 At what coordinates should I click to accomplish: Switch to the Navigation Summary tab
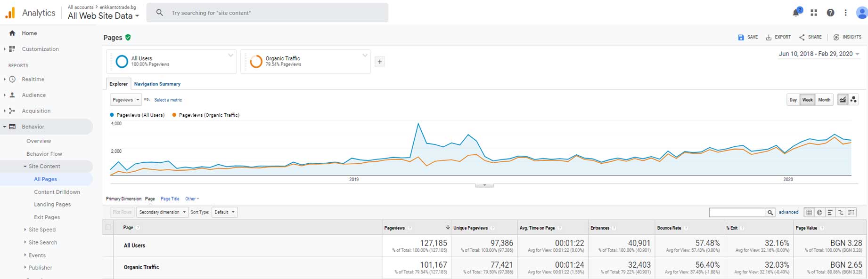tap(157, 84)
